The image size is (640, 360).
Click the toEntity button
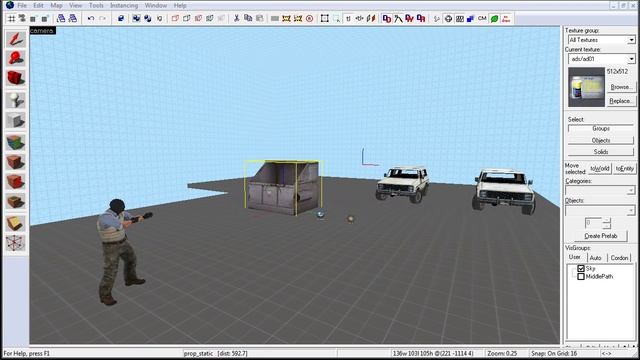pos(624,168)
